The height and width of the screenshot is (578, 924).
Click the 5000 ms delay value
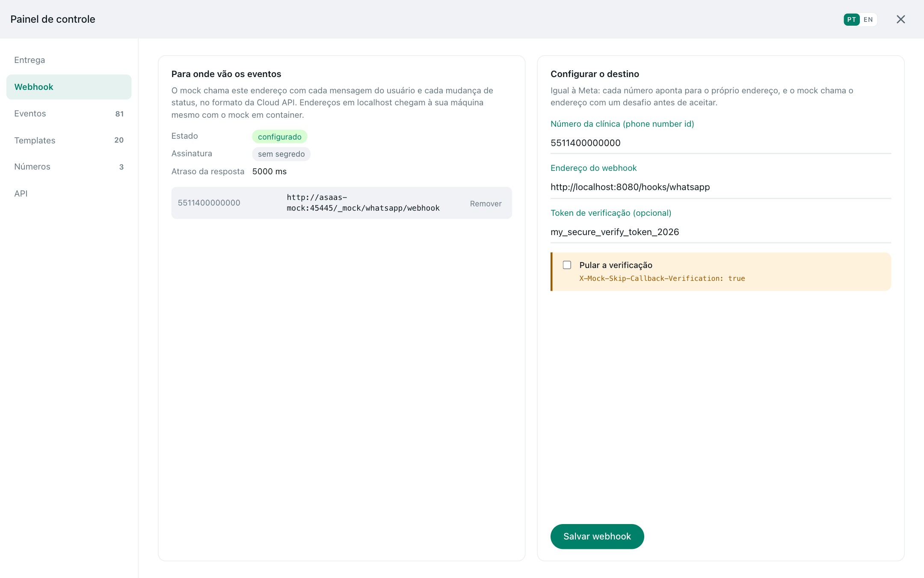pos(269,171)
